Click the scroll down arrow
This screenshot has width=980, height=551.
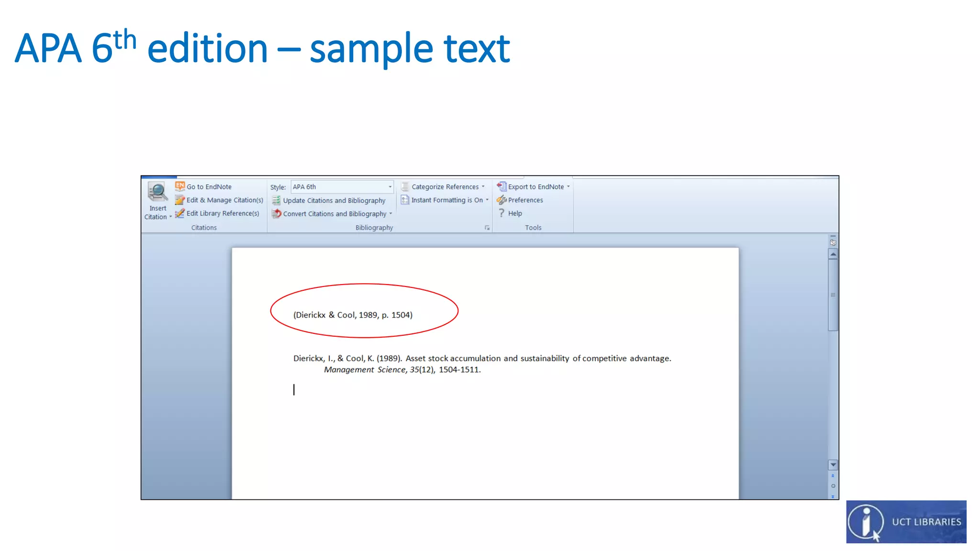click(x=833, y=465)
